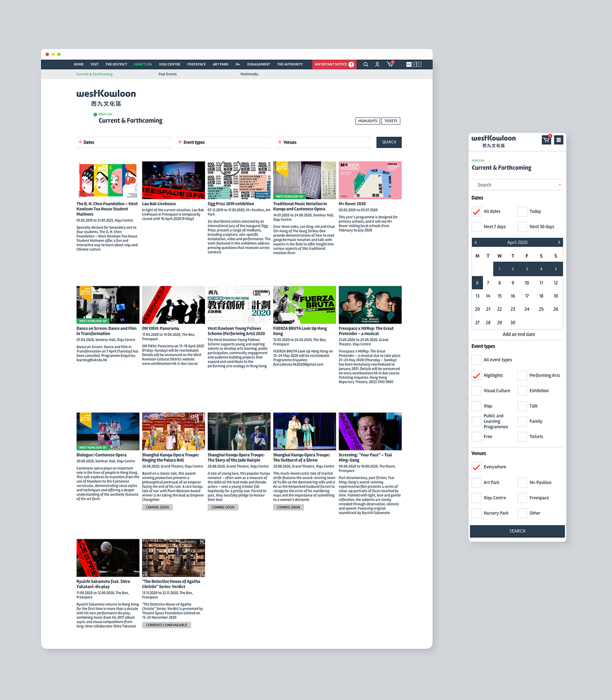Screen dimensions: 612x700
Task: Open the mobile hamburger menu icon
Action: (558, 140)
